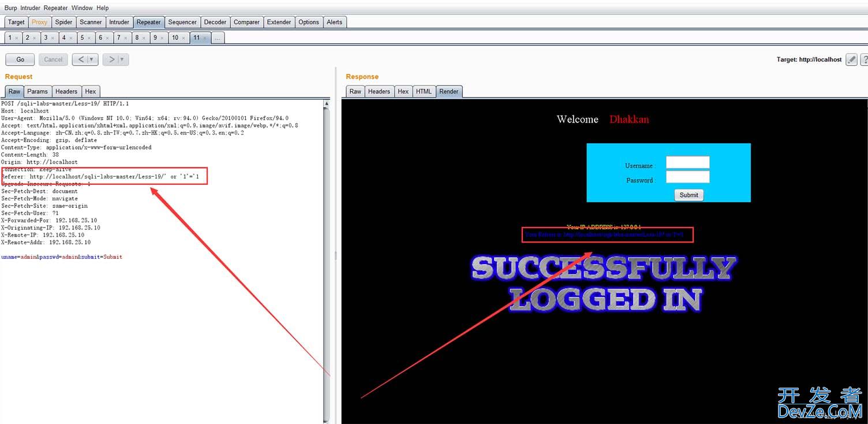Click the User-Agent header line

[x=145, y=118]
